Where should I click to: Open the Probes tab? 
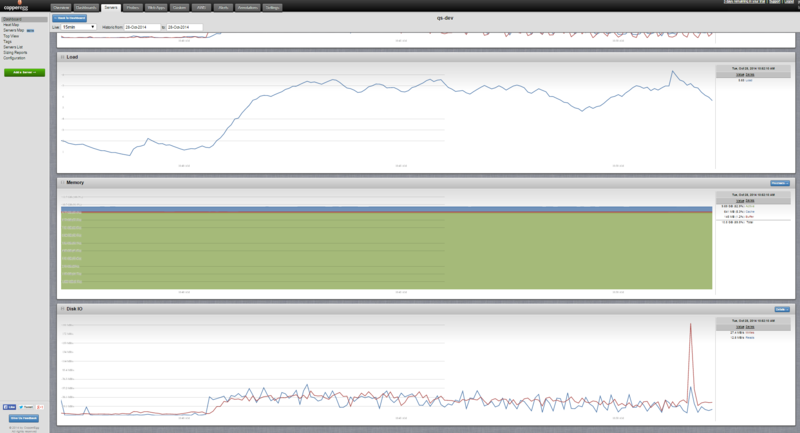pos(133,8)
